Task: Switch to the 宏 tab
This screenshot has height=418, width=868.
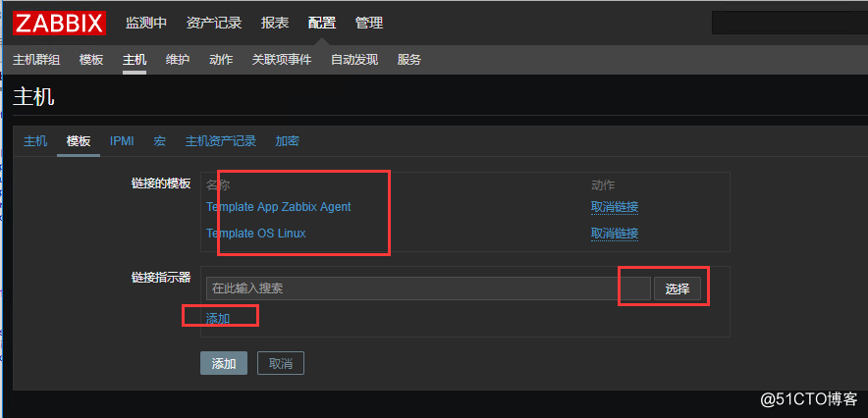Action: pyautogui.click(x=159, y=141)
